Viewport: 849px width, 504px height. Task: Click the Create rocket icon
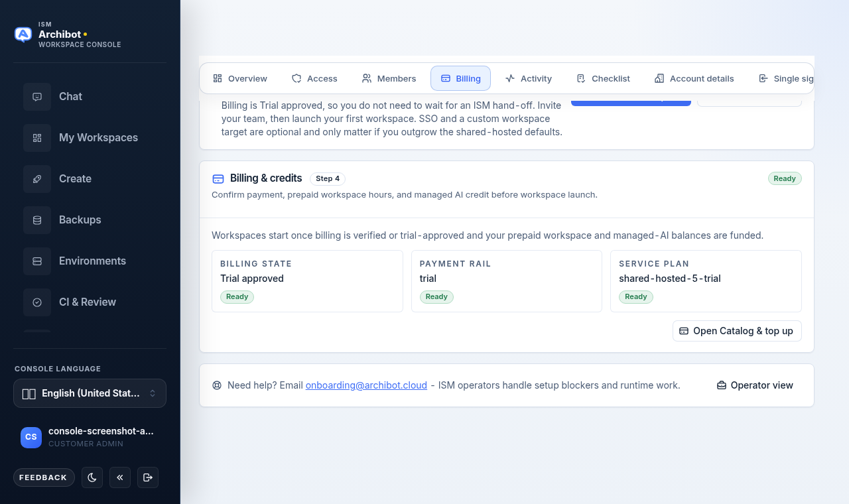click(37, 178)
